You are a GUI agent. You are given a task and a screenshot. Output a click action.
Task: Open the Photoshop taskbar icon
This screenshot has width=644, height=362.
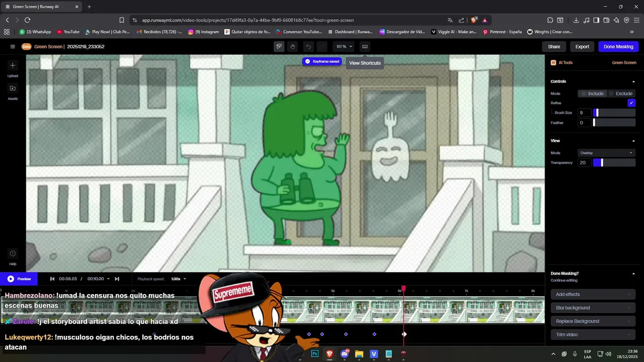315,354
